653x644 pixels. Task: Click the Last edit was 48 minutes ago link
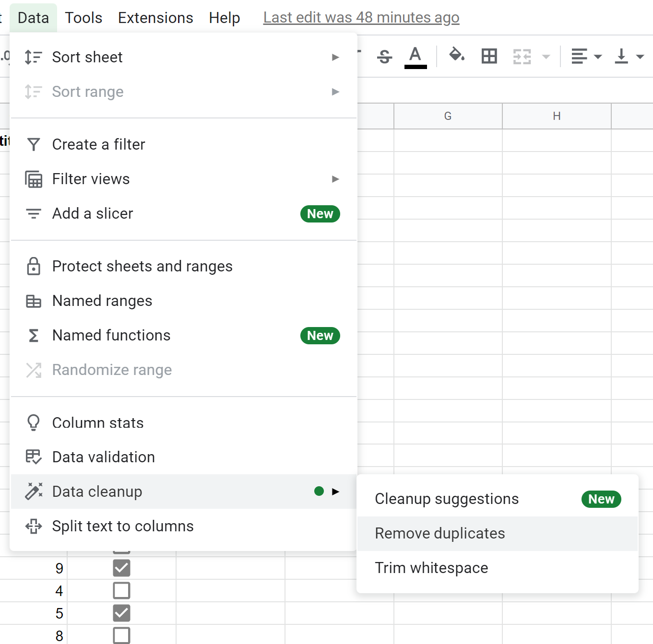tap(361, 17)
